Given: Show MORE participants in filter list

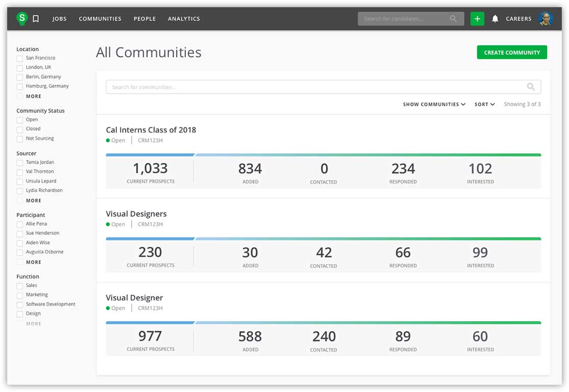Looking at the screenshot, I should click(x=34, y=262).
